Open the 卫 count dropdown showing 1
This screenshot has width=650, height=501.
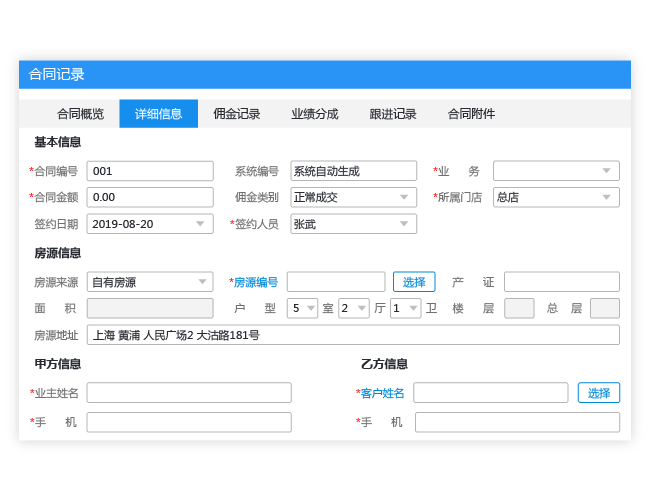tap(405, 308)
